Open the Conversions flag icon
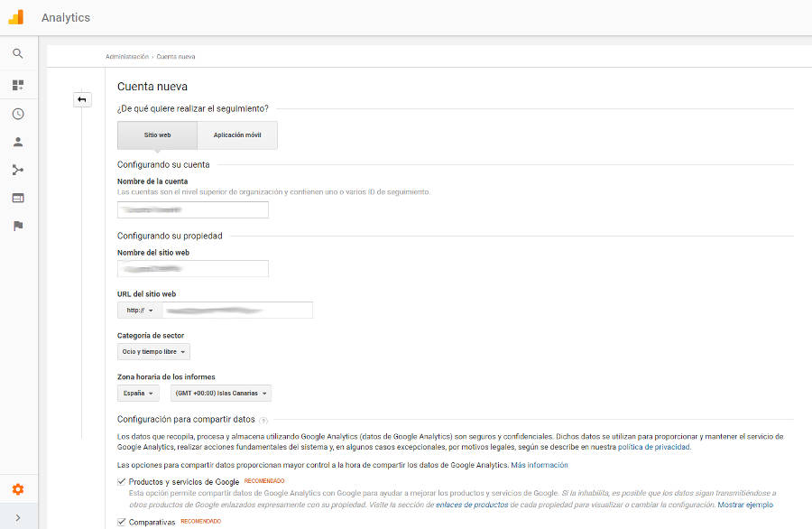 18,226
